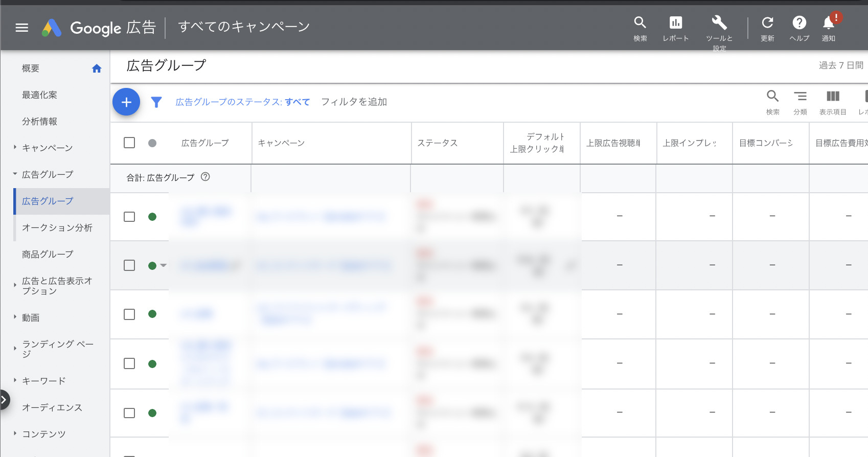Open the Help (ヘルプ) icon

[799, 23]
